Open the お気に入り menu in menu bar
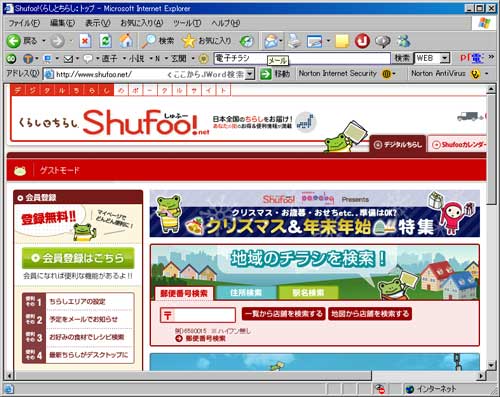The width and height of the screenshot is (500, 397). click(141, 23)
